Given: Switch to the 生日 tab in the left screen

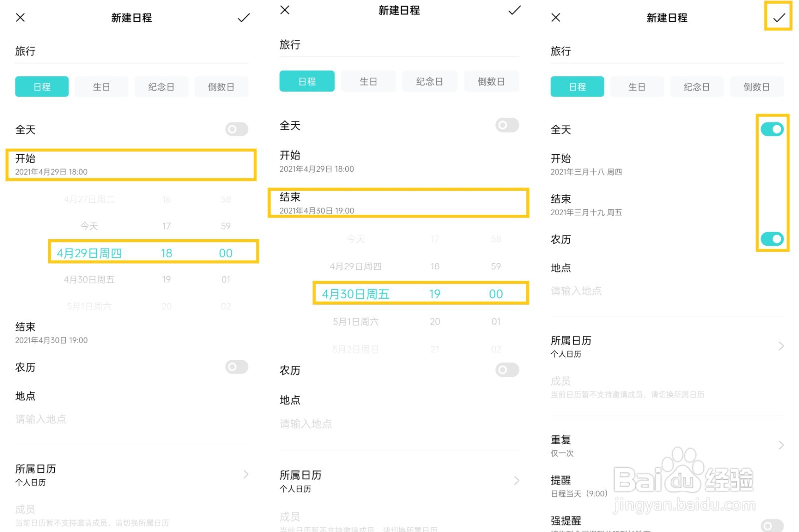Looking at the screenshot, I should [101, 87].
